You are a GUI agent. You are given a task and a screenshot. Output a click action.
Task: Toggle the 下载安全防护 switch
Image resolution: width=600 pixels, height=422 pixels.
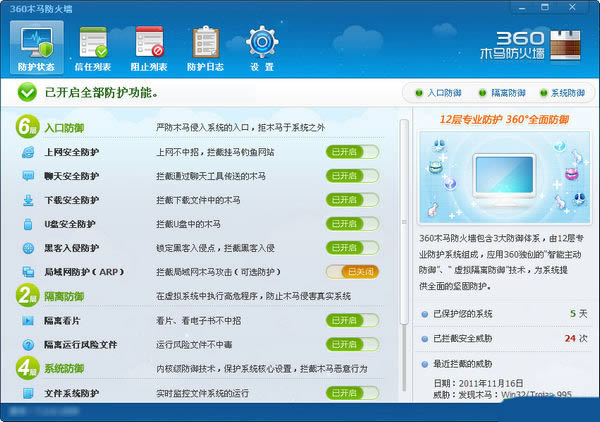[352, 200]
